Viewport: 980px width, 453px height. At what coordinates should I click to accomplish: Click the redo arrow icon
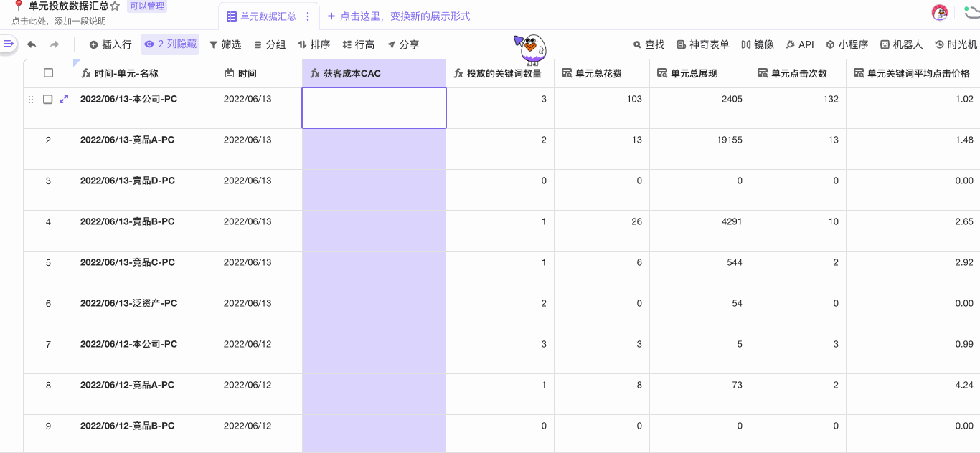(x=55, y=44)
